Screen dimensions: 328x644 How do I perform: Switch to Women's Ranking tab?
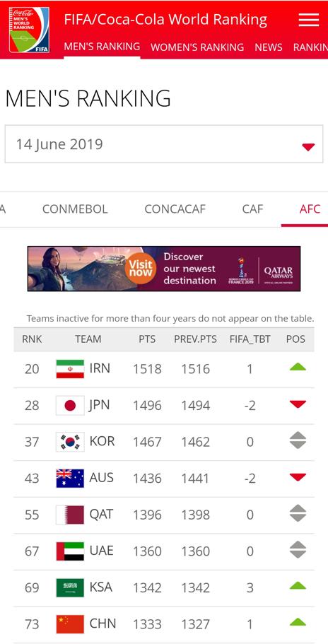[197, 47]
